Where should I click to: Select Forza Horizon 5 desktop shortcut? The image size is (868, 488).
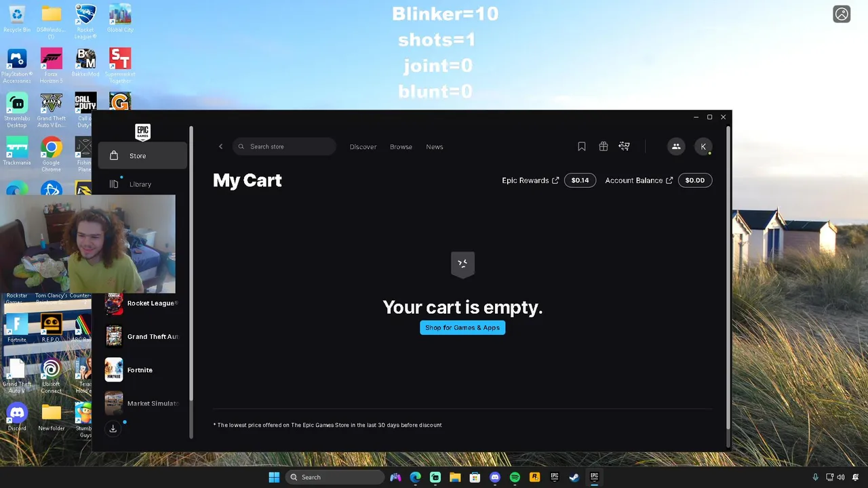[x=52, y=66]
